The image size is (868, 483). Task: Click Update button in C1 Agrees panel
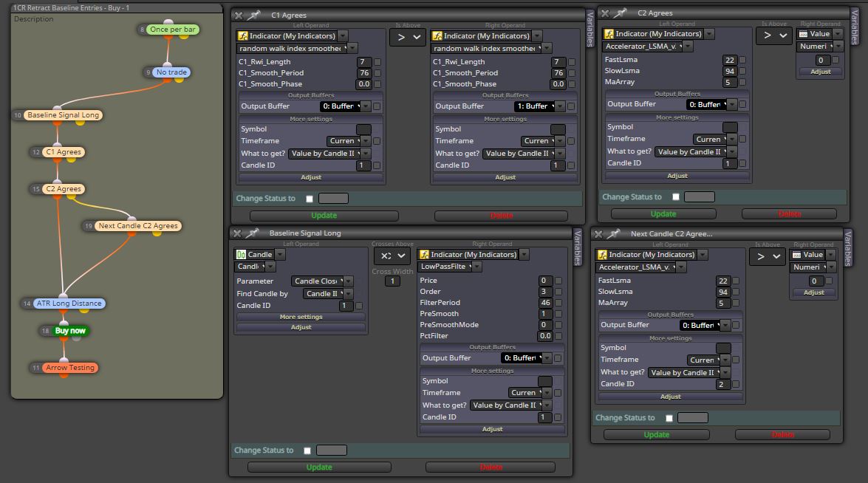324,216
